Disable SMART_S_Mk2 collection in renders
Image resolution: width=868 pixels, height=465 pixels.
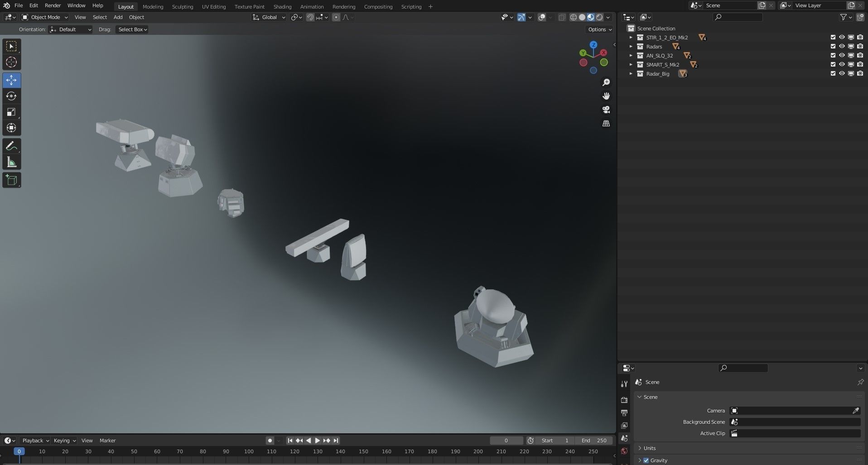point(860,64)
